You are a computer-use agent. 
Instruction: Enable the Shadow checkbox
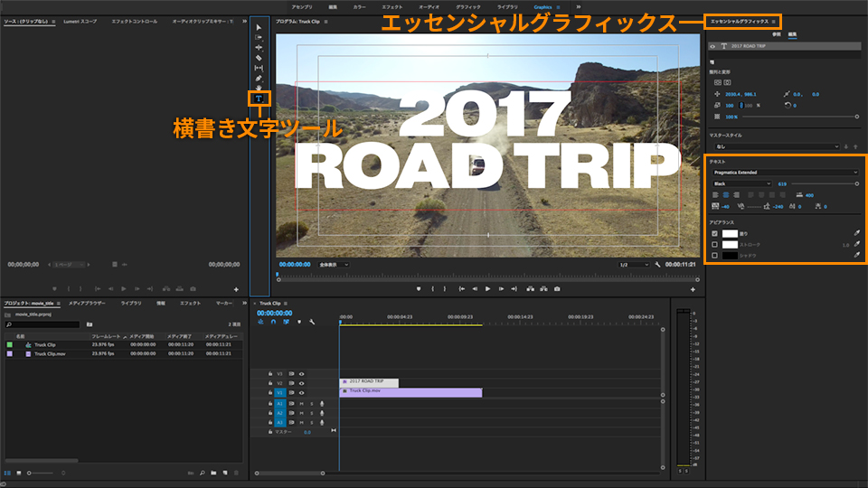pyautogui.click(x=714, y=256)
